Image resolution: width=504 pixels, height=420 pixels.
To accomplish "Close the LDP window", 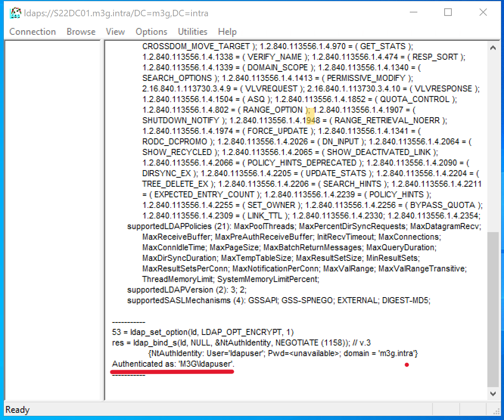I will tap(483, 12).
